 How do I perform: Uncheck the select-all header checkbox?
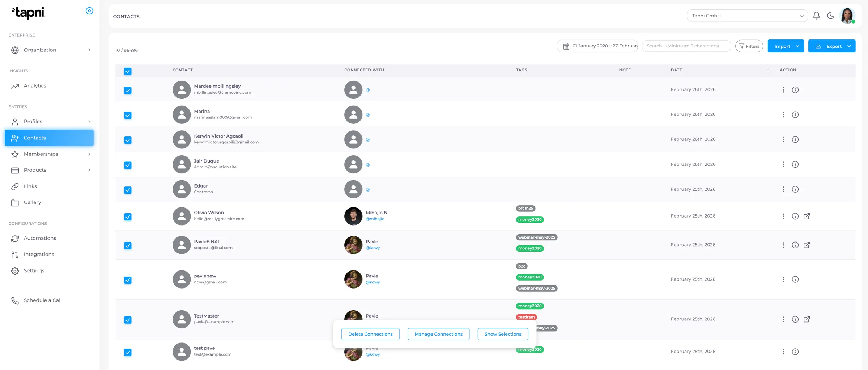(x=128, y=71)
